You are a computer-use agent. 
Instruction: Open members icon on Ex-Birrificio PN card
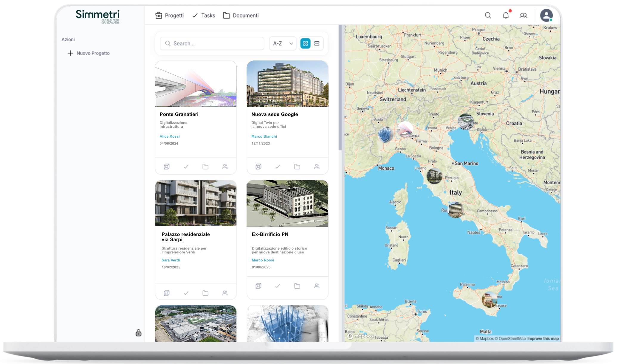pos(317,286)
